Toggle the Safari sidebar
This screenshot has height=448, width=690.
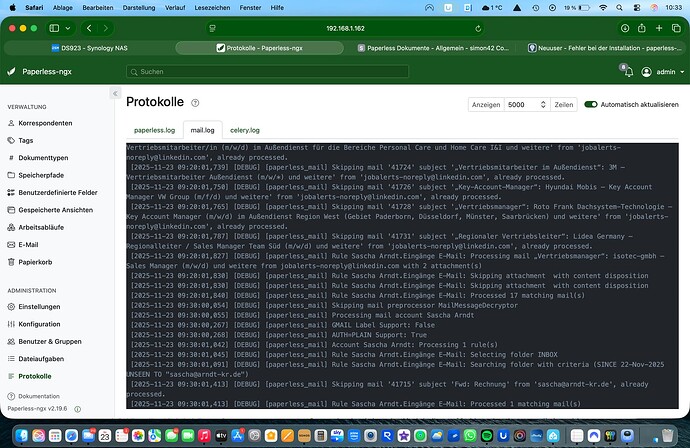[54, 28]
